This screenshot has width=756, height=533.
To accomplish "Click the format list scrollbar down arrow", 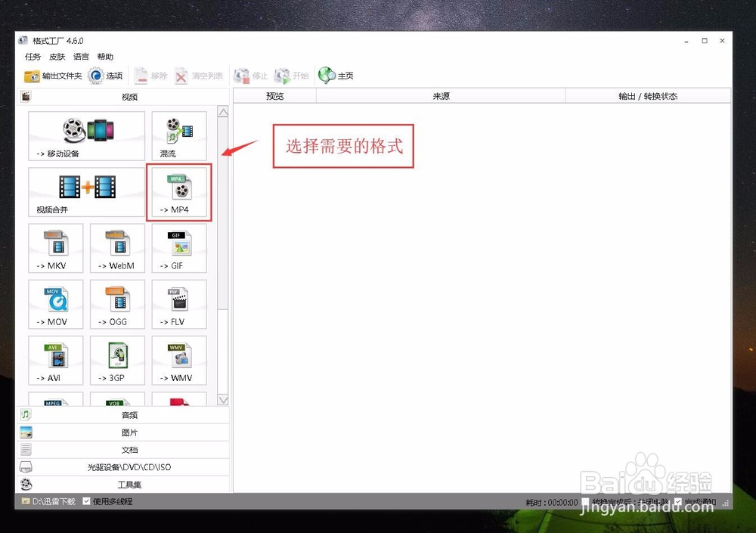I will (x=223, y=399).
